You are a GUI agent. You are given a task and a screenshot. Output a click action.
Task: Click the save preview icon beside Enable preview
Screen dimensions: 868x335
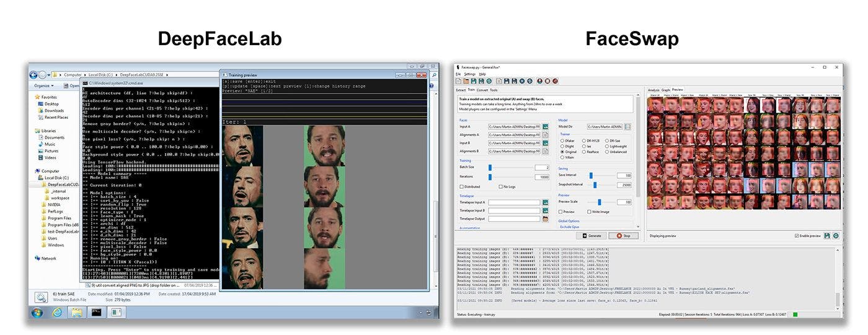[828, 236]
